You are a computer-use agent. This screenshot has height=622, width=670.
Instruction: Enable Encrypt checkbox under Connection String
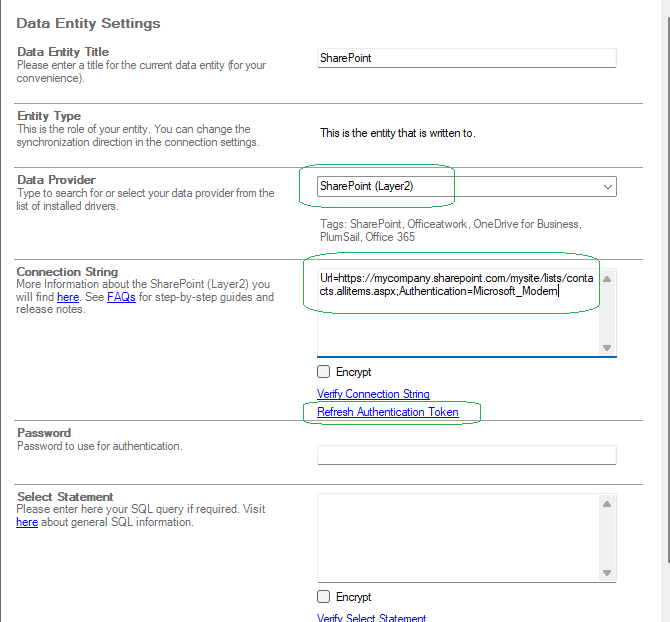pos(323,372)
